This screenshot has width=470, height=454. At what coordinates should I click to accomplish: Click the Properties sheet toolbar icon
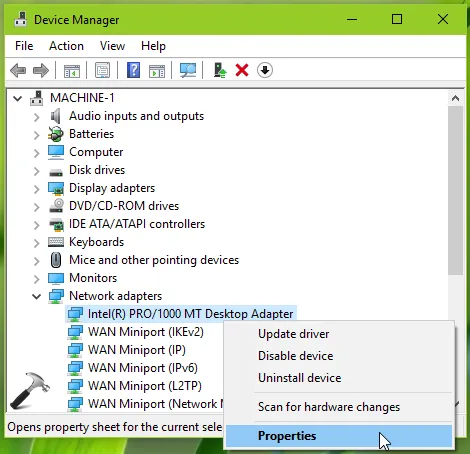coord(102,70)
